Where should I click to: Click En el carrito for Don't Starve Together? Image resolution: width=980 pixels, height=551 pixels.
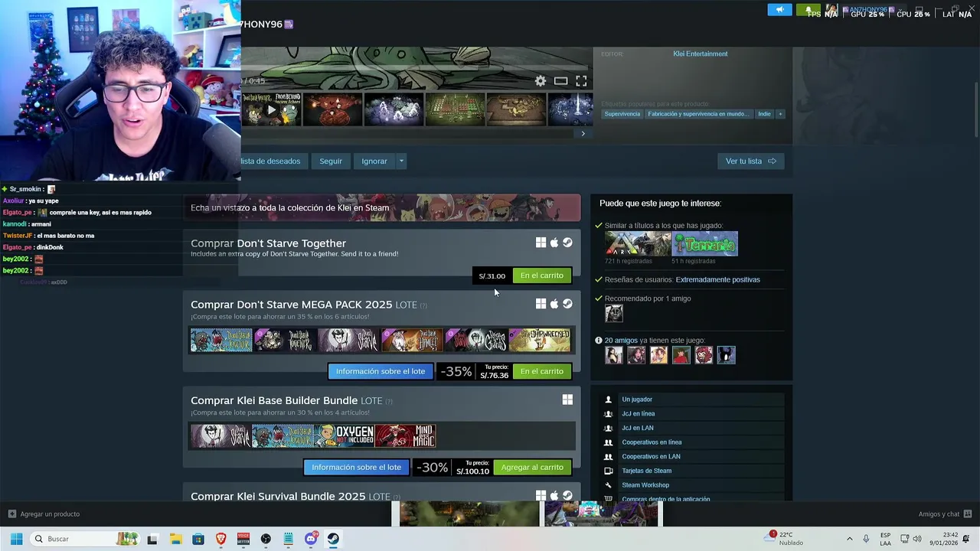[541, 275]
